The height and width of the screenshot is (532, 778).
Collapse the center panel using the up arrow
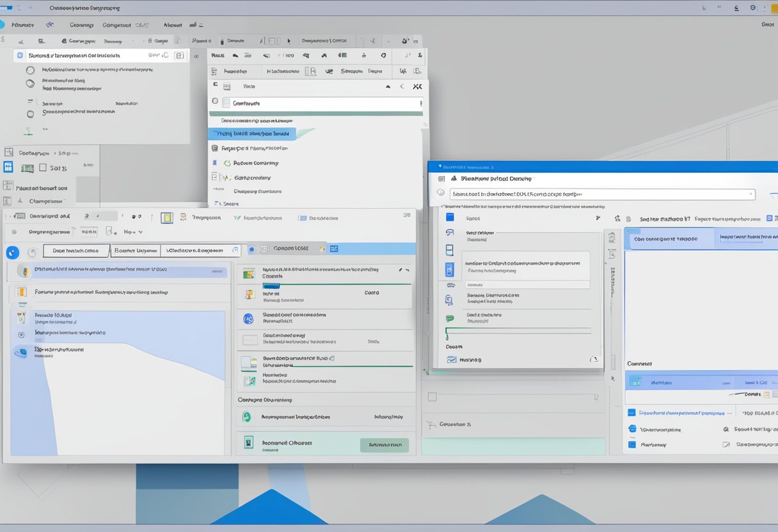[x=388, y=86]
